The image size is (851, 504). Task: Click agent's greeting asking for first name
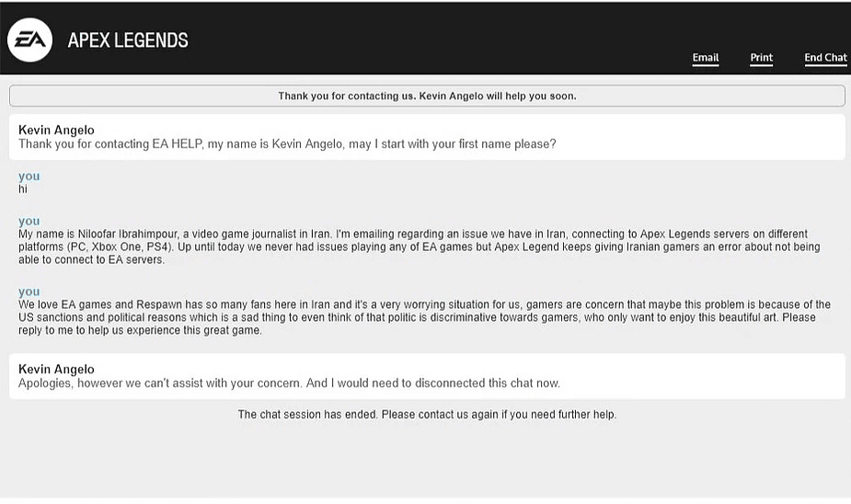[x=287, y=144]
